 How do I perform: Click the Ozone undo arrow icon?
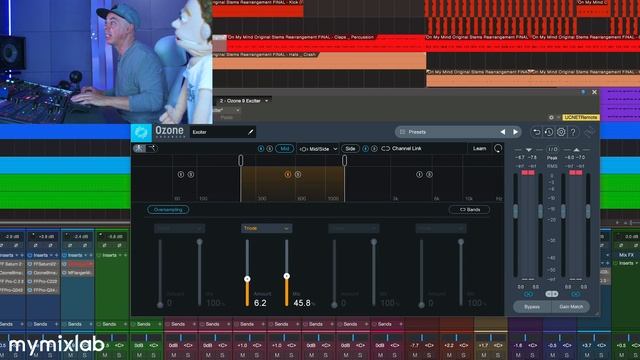(537, 132)
